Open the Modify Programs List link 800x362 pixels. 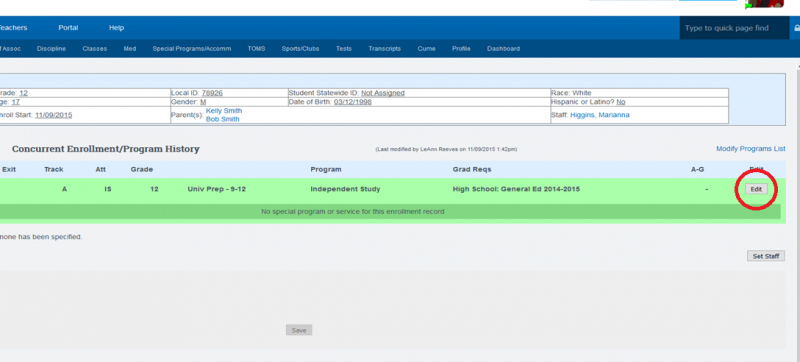coord(751,149)
